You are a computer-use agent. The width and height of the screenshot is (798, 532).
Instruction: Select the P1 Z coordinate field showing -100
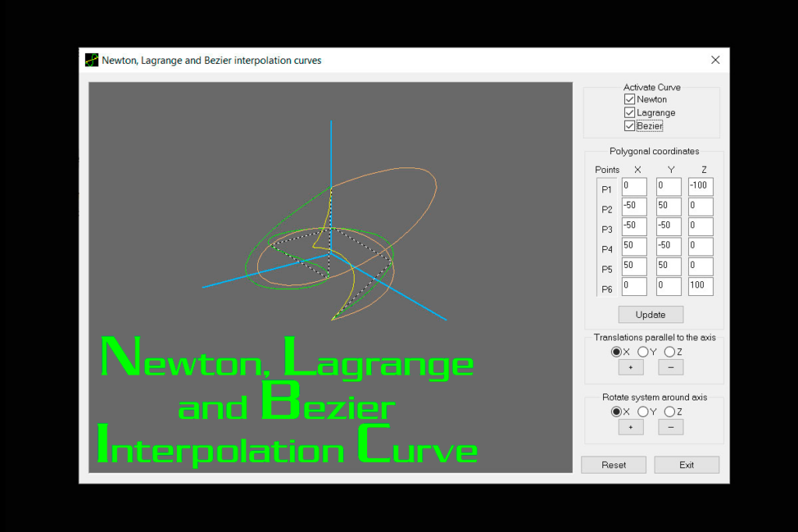(x=700, y=186)
